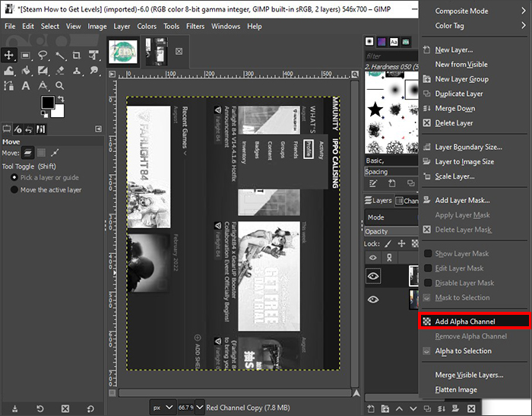This screenshot has height=416, width=532.
Task: Swap foreground and background colors
Action: coord(59,98)
